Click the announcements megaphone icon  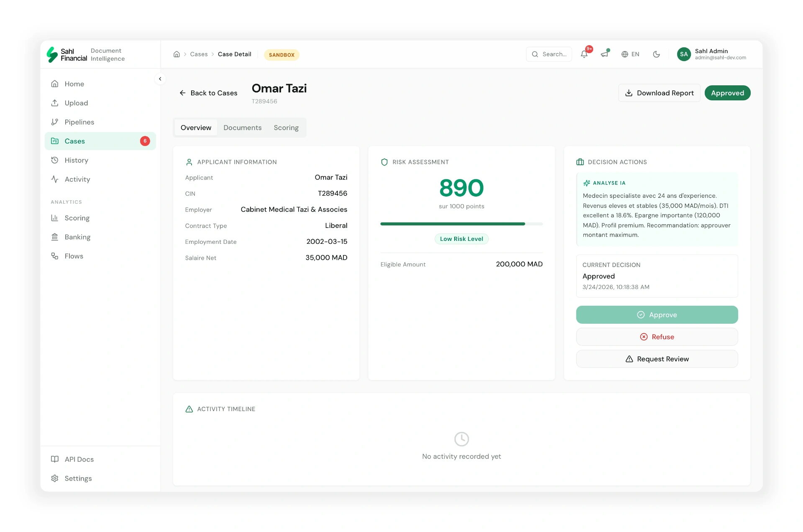coord(605,54)
